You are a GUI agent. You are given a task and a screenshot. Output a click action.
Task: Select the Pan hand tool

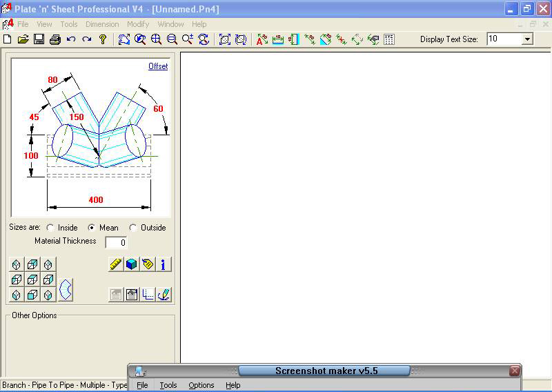click(124, 39)
